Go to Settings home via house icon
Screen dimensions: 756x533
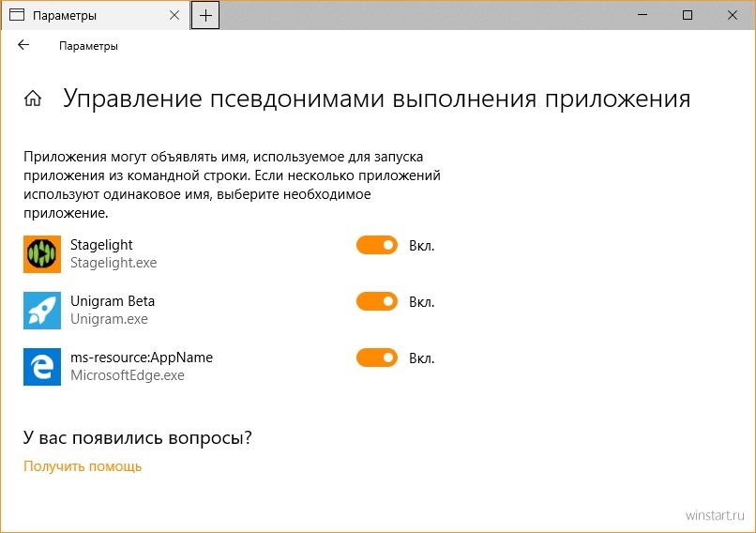[x=33, y=99]
